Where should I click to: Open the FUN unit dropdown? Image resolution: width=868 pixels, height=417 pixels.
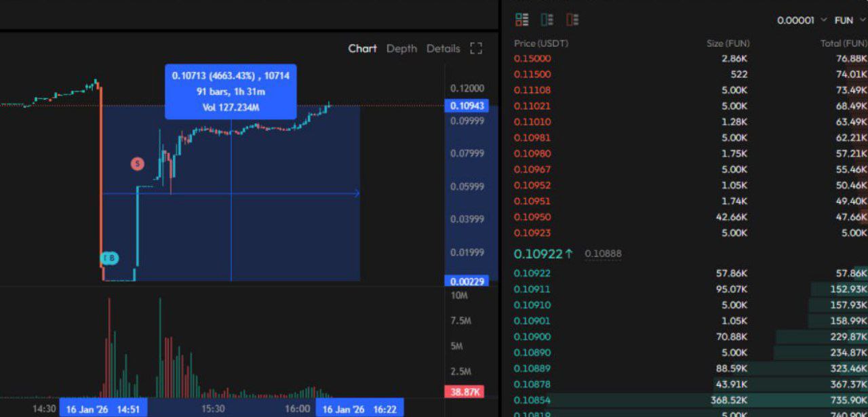(850, 20)
